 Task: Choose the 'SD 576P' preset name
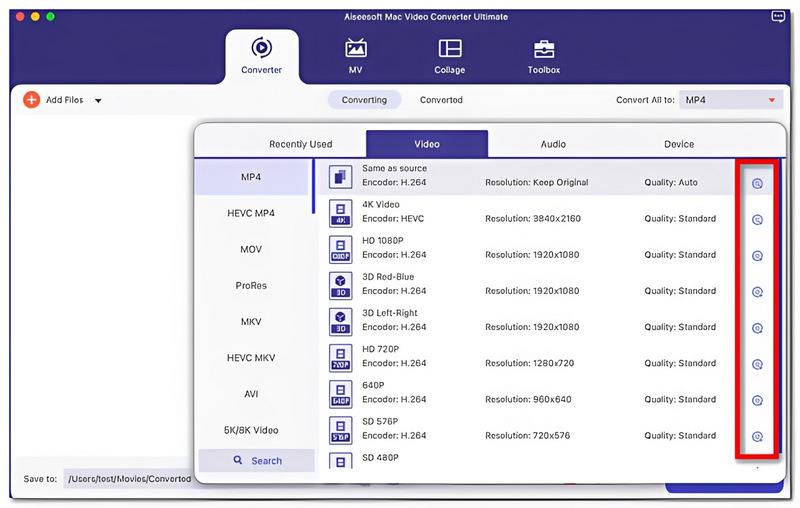click(380, 422)
